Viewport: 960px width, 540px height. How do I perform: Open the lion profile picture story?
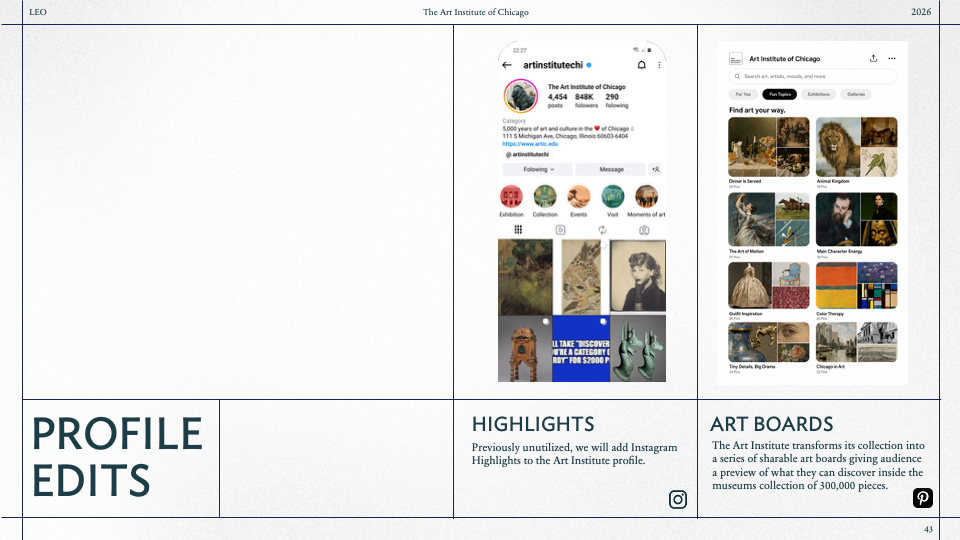520,96
